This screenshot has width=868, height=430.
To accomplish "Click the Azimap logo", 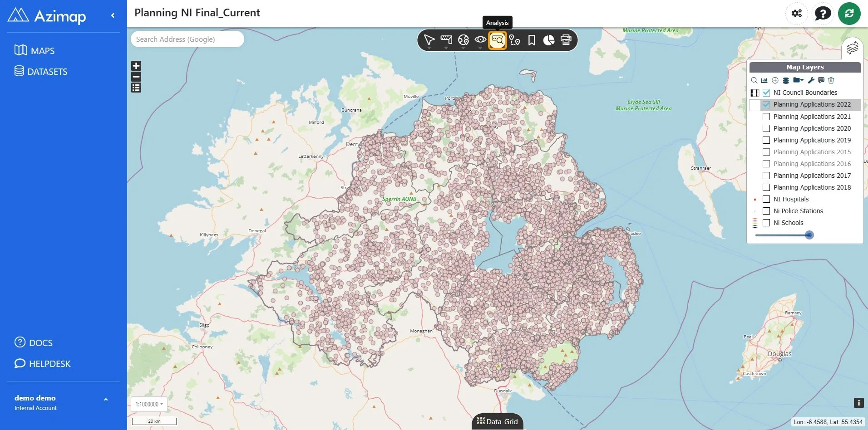I will click(x=47, y=16).
